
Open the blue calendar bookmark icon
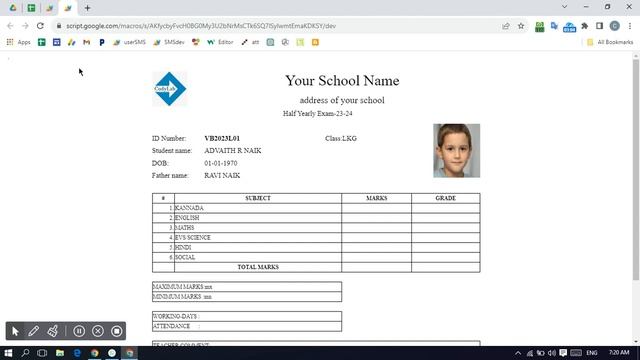pyautogui.click(x=57, y=42)
